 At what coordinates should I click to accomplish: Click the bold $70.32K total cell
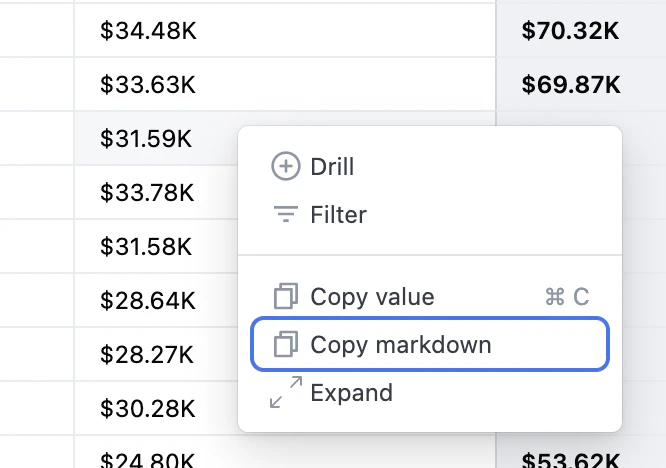click(x=581, y=31)
